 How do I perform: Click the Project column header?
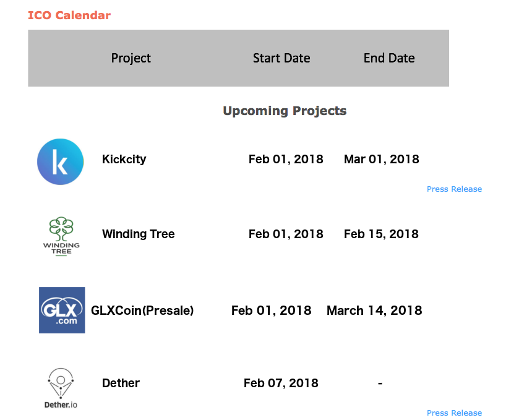click(131, 58)
